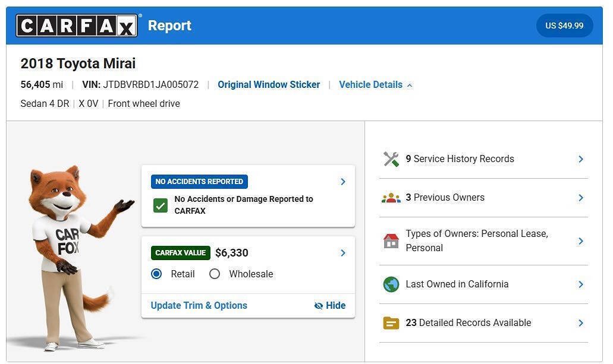Expand the Types of Owners chevron

coord(581,241)
